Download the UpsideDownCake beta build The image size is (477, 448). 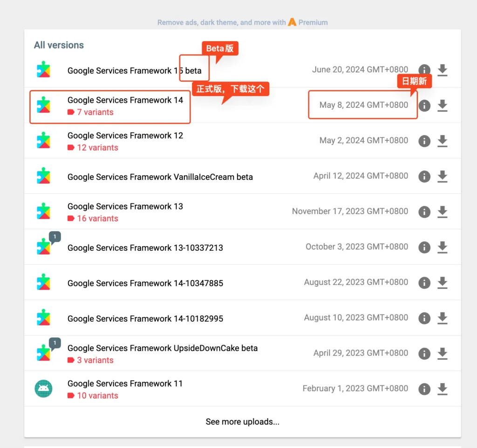443,353
